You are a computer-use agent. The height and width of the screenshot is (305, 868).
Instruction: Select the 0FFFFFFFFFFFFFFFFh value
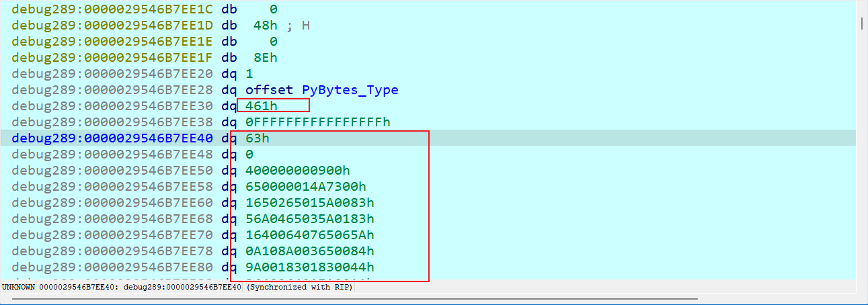tap(317, 122)
